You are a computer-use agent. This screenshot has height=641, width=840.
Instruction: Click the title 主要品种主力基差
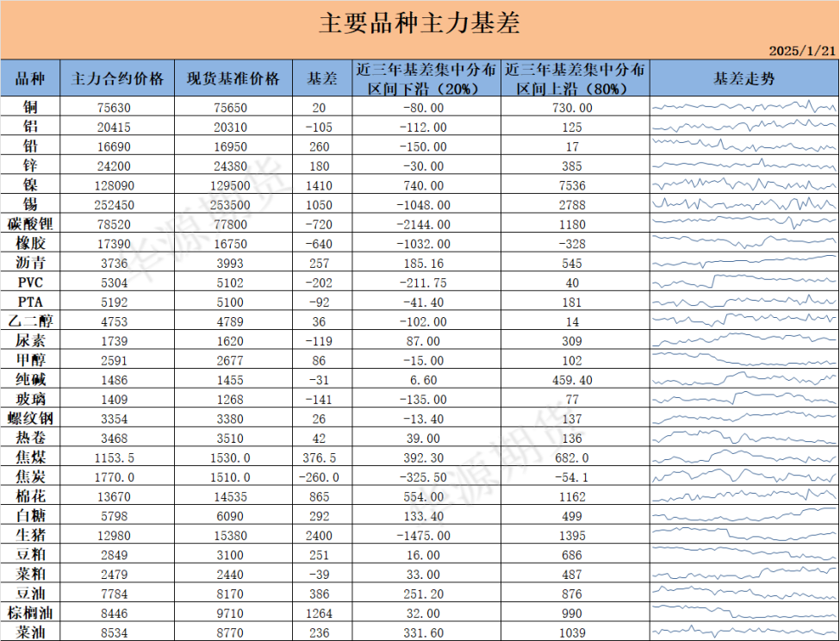click(x=420, y=24)
